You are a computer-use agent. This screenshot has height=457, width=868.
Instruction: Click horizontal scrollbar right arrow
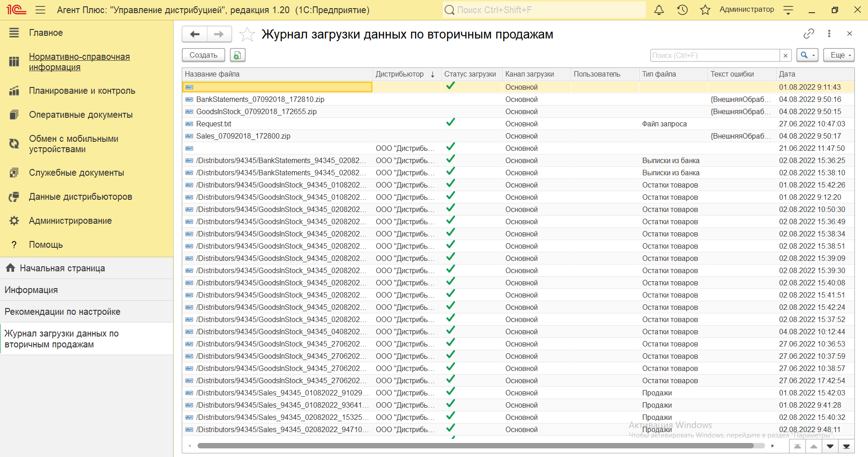click(x=772, y=446)
